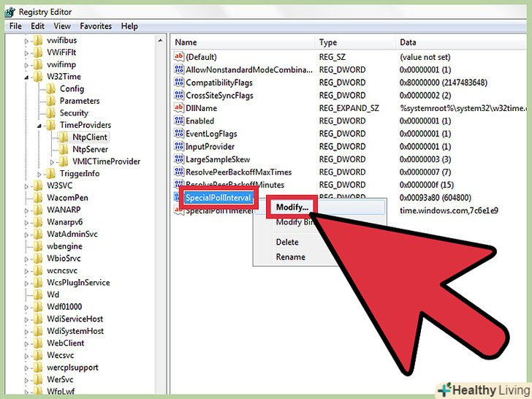Select the Wecsvc tree item
Screen dimensions: 532x399
click(x=61, y=355)
